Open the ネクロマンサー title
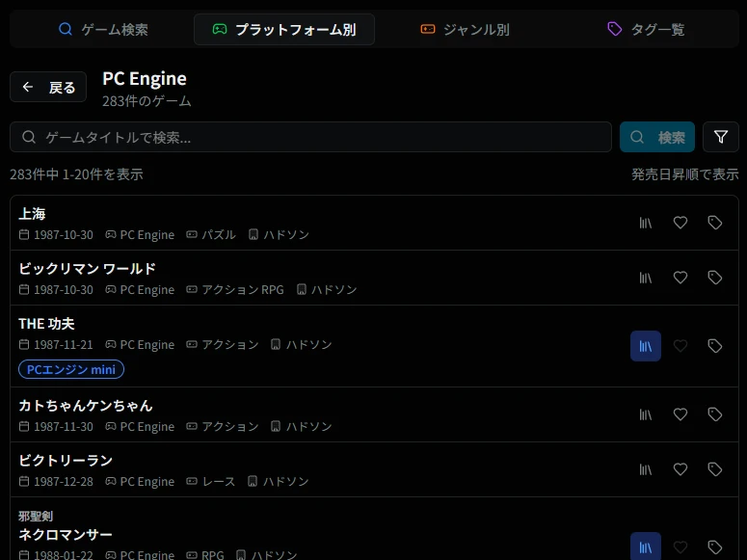 pos(66,535)
